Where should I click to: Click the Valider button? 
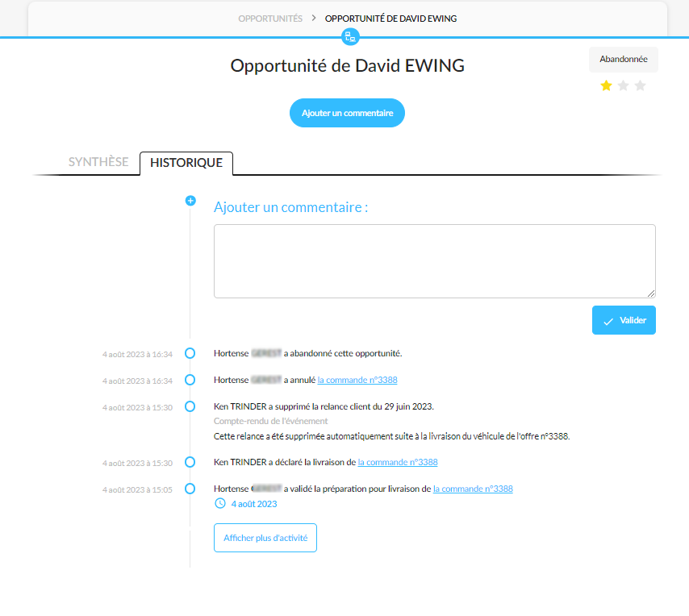click(x=624, y=320)
